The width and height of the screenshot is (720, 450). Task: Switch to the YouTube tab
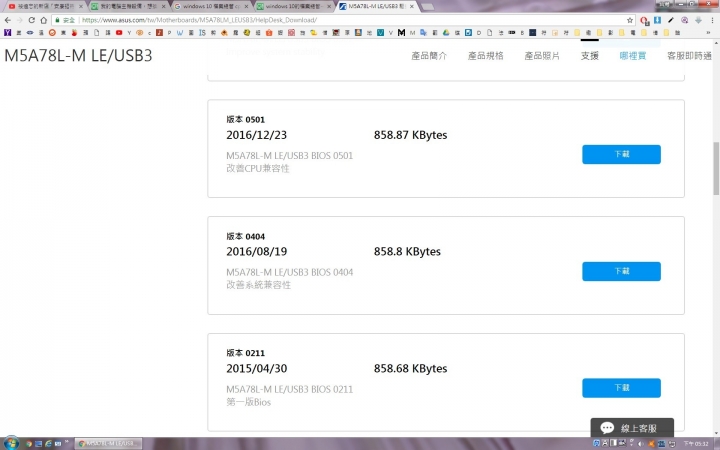45,6
